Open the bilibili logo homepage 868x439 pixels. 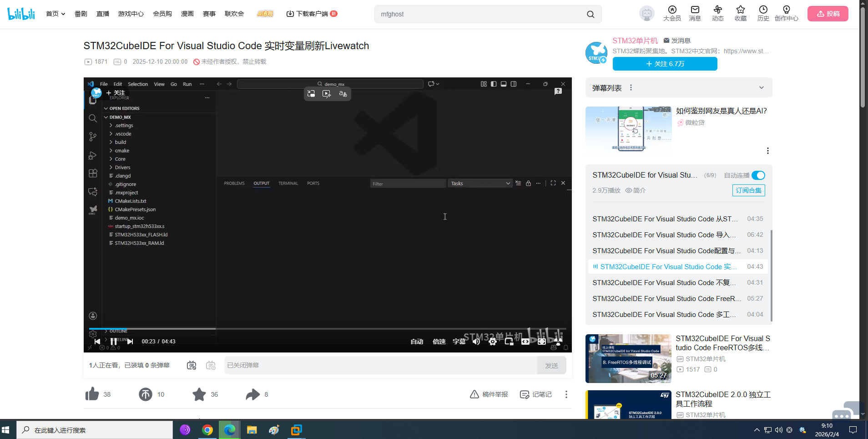pos(21,14)
